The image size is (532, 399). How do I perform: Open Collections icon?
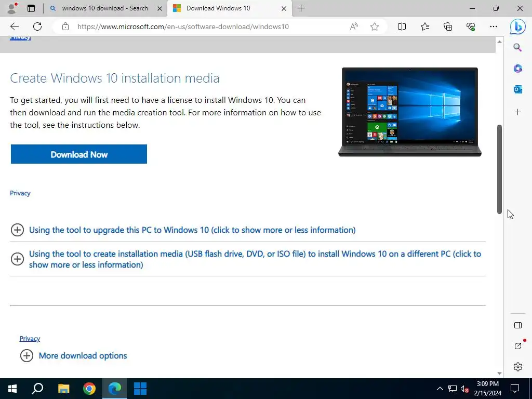[448, 26]
